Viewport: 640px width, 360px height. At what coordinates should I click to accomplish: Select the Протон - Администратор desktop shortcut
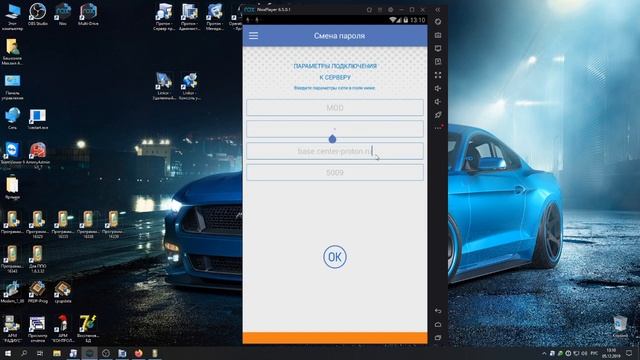pyautogui.click(x=189, y=17)
